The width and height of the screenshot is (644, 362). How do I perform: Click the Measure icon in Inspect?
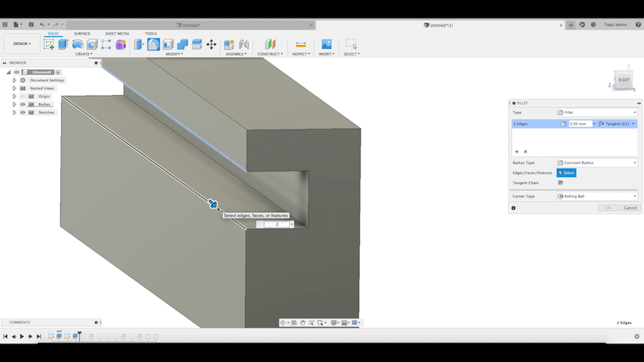coord(300,44)
